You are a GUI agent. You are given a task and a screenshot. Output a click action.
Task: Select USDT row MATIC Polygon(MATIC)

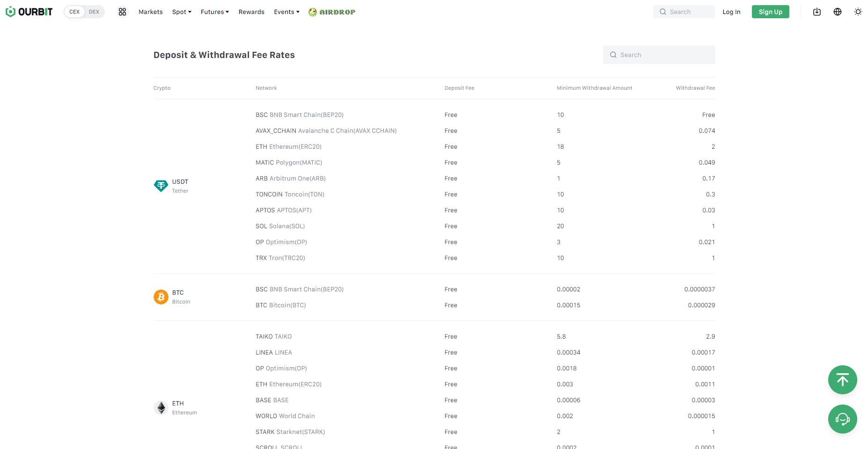tap(289, 162)
